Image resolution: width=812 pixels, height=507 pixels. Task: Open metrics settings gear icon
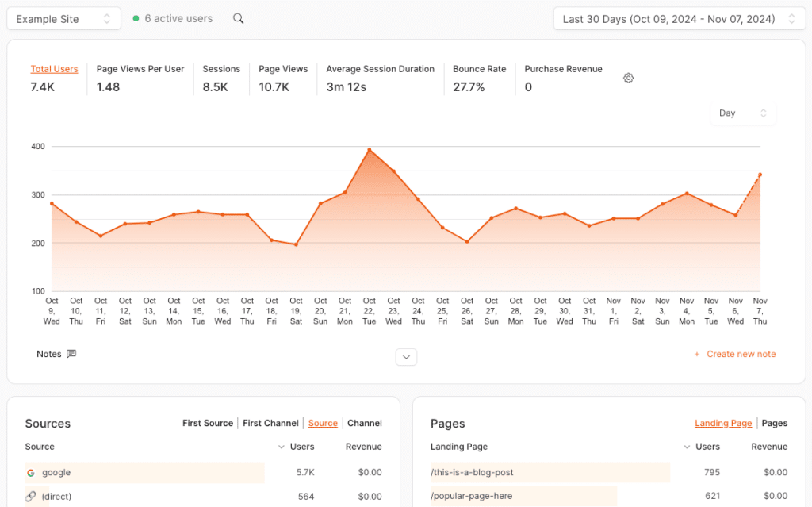(x=628, y=78)
